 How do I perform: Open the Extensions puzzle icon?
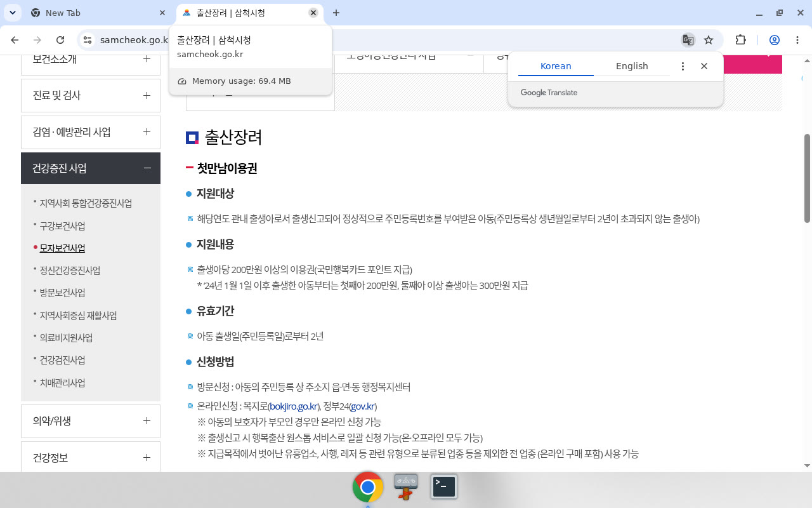click(740, 40)
